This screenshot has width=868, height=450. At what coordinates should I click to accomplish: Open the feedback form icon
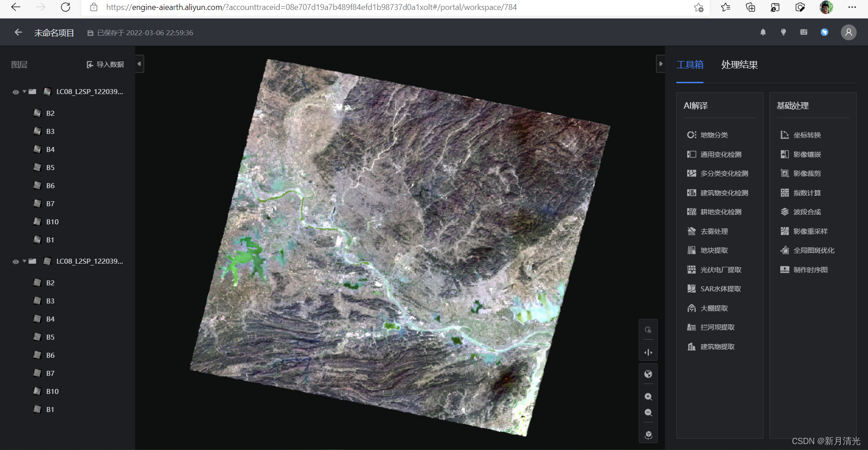click(804, 32)
